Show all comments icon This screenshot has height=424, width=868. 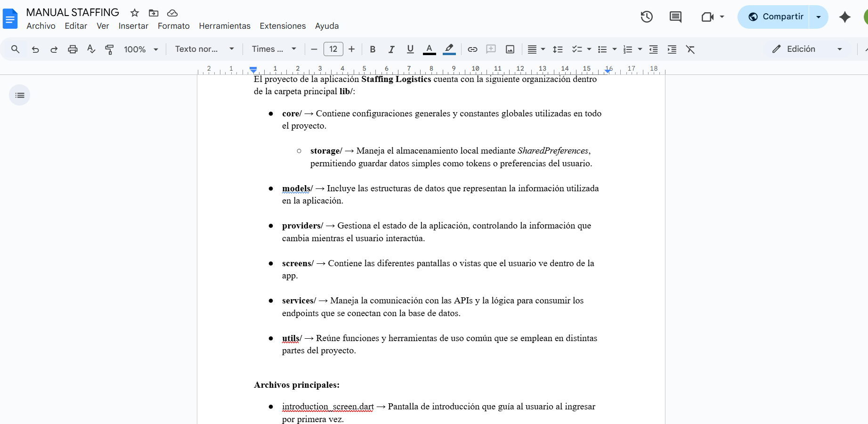675,17
